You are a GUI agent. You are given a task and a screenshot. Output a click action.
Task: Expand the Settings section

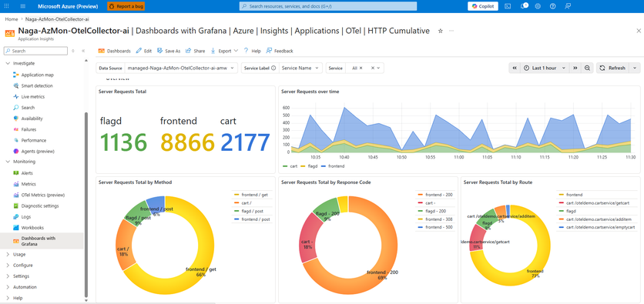coord(8,276)
